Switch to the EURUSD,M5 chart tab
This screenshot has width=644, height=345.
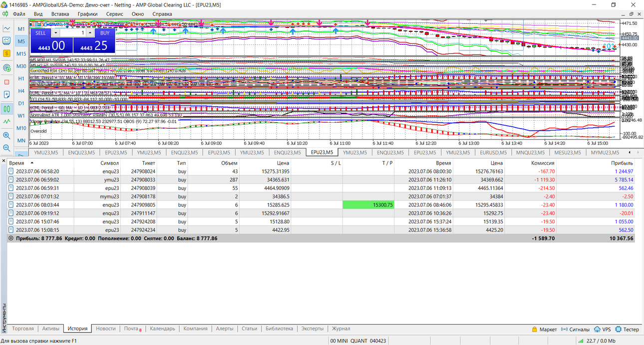click(x=493, y=153)
